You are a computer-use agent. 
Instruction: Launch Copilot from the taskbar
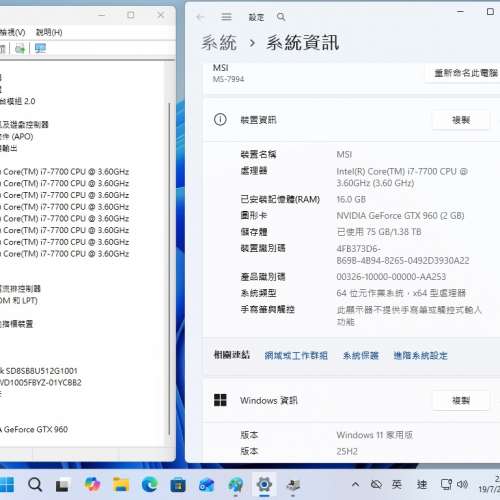(x=92, y=484)
